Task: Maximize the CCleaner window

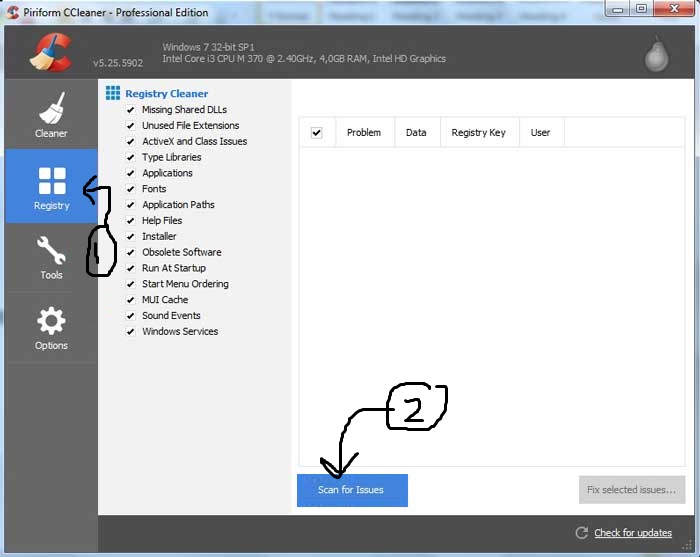Action: tap(642, 9)
